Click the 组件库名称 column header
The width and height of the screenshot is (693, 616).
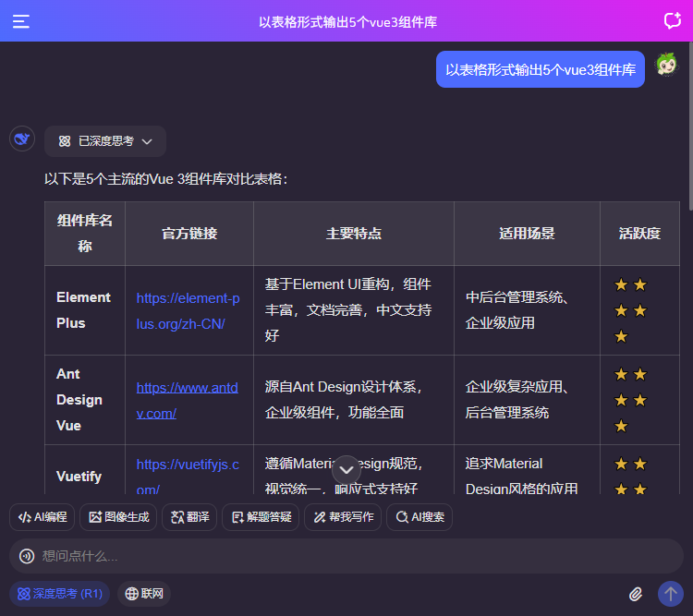[85, 234]
